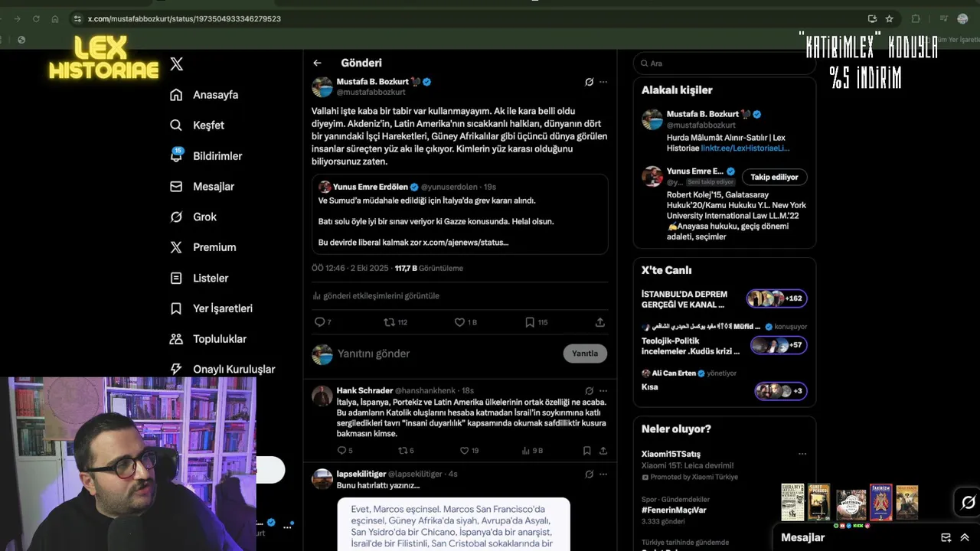The image size is (980, 551).
Task: Click the browser address bar URL
Action: tap(185, 18)
